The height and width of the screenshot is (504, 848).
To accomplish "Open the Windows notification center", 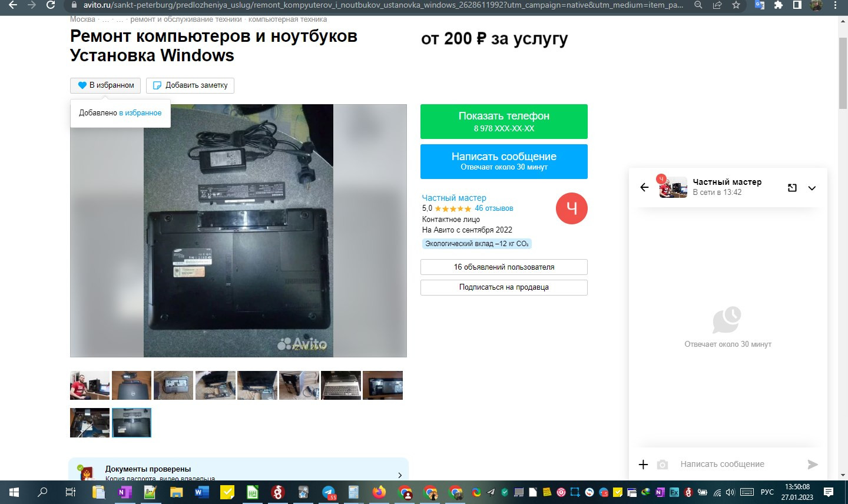I will [x=829, y=492].
